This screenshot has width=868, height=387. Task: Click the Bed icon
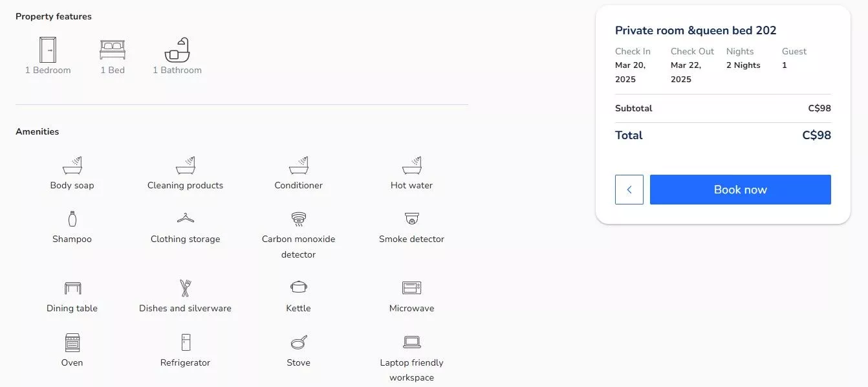point(113,50)
